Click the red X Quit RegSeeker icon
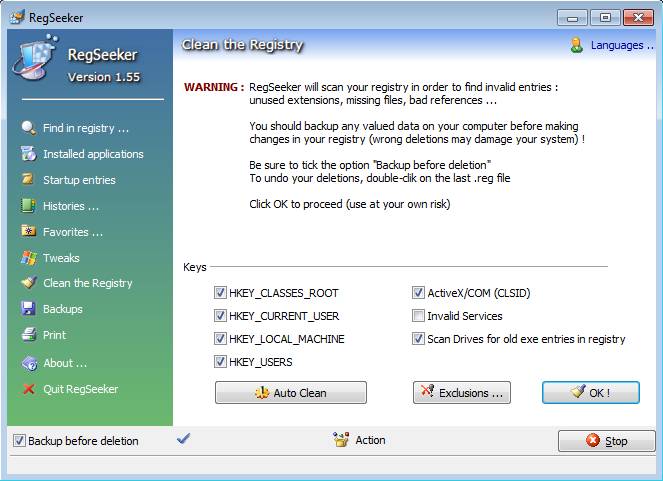Viewport: 663px width, 481px height. click(x=29, y=389)
